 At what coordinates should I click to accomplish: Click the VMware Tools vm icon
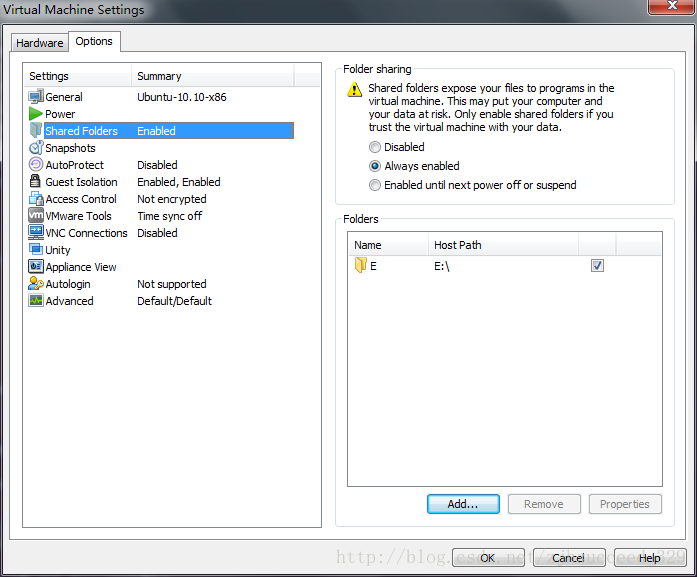point(36,216)
